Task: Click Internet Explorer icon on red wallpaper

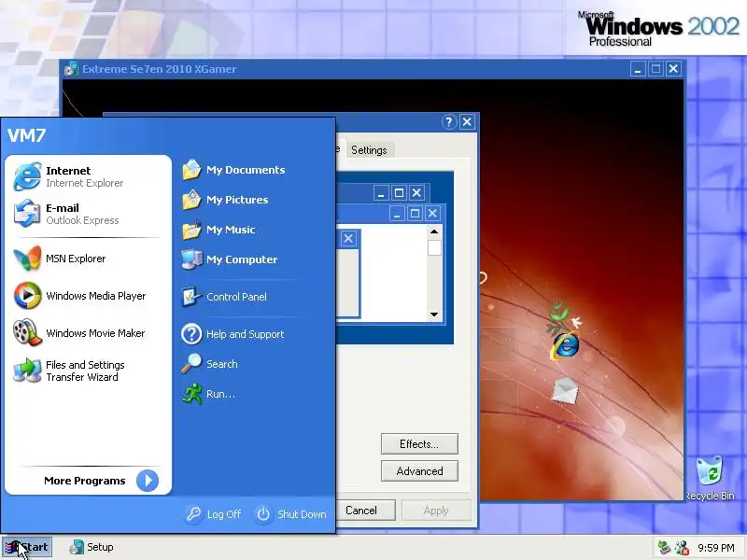Action: [566, 345]
